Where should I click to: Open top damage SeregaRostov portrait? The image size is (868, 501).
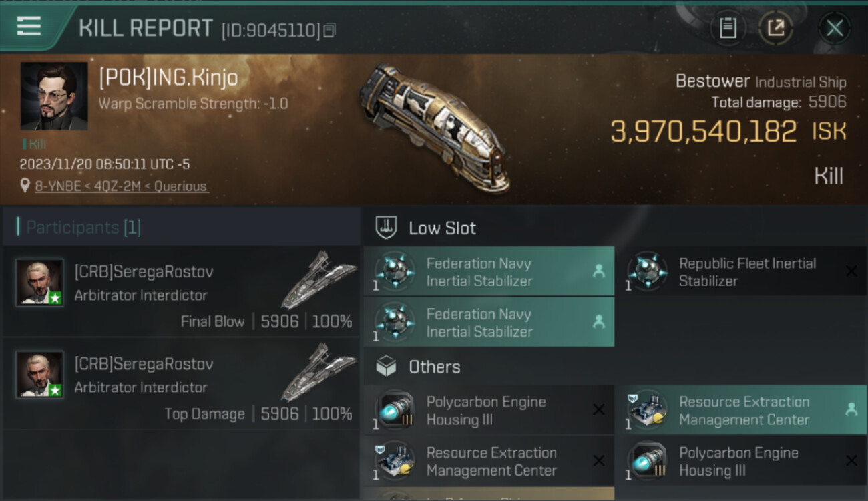pyautogui.click(x=40, y=374)
